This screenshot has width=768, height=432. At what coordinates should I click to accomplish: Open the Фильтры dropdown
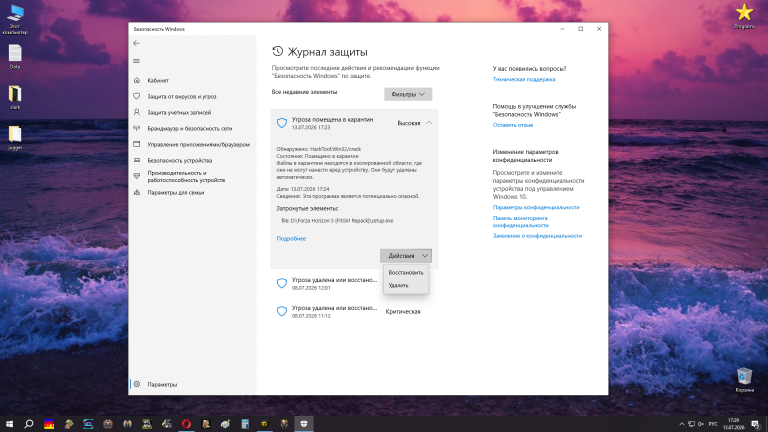(x=408, y=94)
